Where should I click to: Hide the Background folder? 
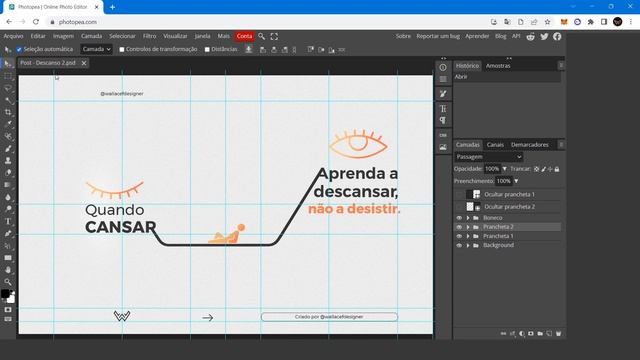[x=459, y=245]
